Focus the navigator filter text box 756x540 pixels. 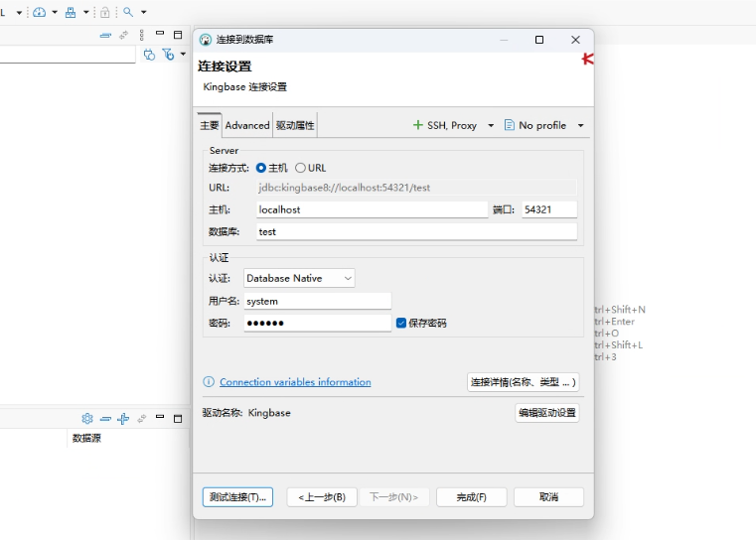[x=68, y=55]
